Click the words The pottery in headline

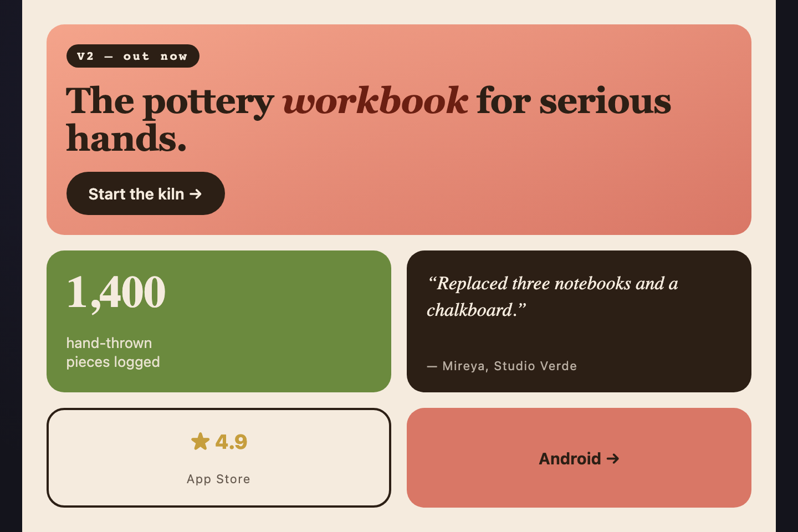pyautogui.click(x=170, y=101)
